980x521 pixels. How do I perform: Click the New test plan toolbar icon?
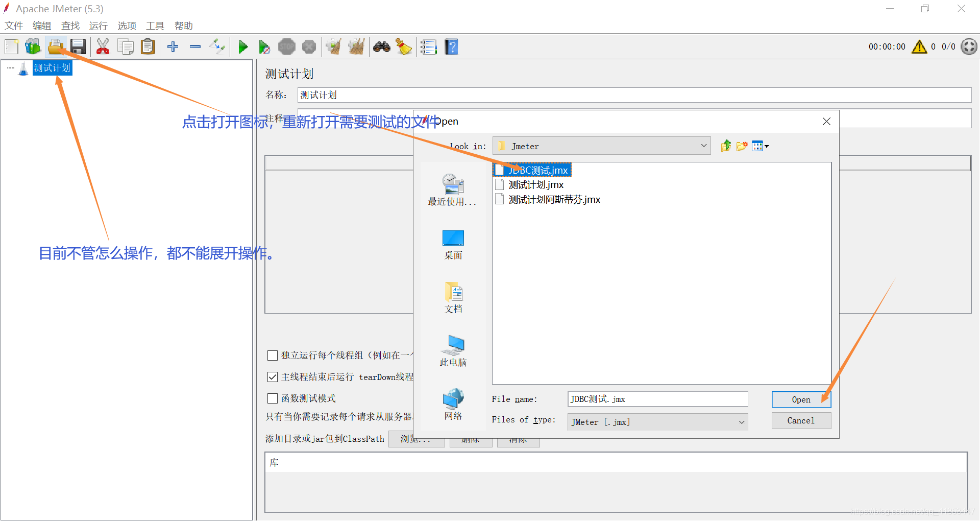(11, 47)
